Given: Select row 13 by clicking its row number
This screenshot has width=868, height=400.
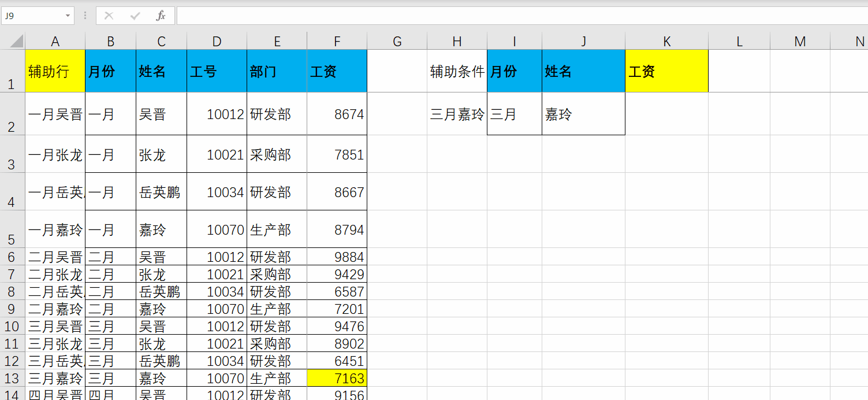Looking at the screenshot, I should point(13,378).
